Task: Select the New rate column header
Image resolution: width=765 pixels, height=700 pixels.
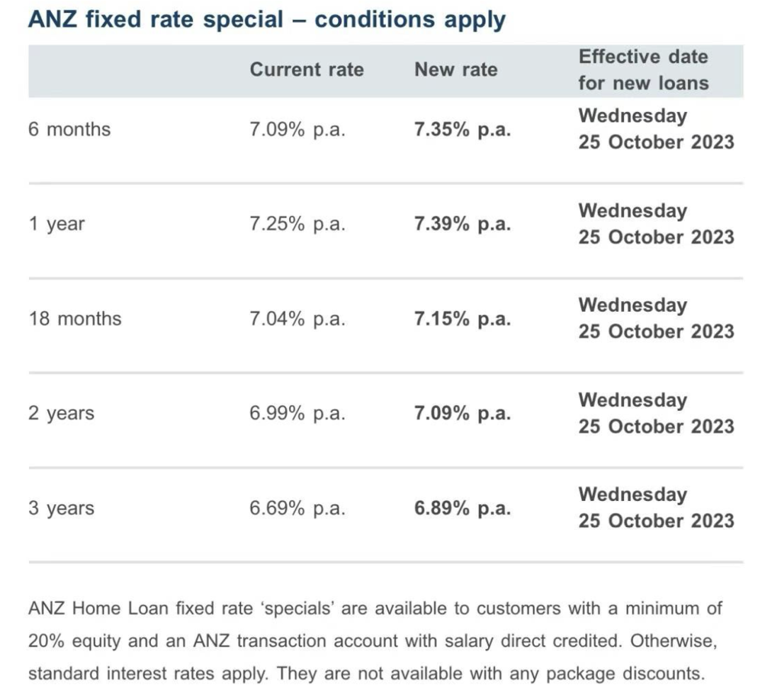Action: coord(455,69)
